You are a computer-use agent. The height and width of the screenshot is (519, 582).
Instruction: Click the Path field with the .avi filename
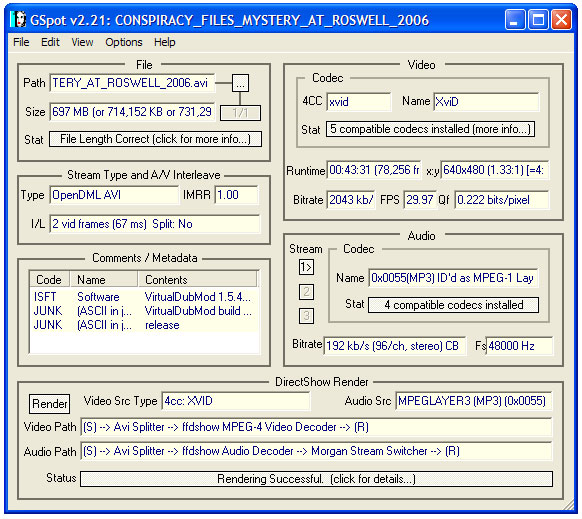132,83
